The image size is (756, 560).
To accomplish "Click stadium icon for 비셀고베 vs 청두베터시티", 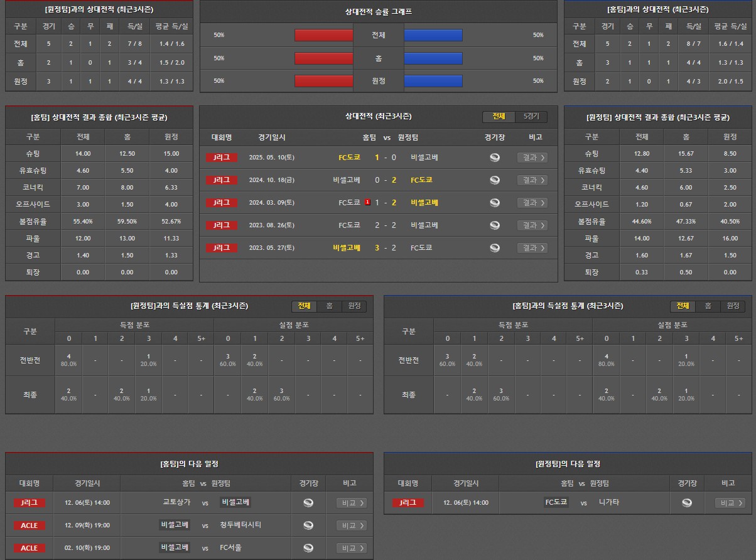I will pyautogui.click(x=308, y=525).
